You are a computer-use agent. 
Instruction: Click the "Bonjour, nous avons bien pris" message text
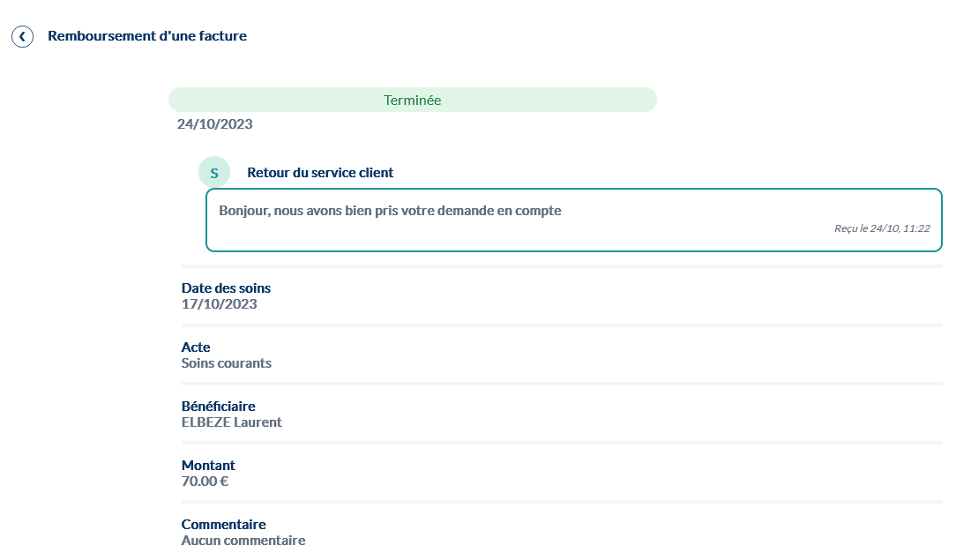(x=390, y=211)
